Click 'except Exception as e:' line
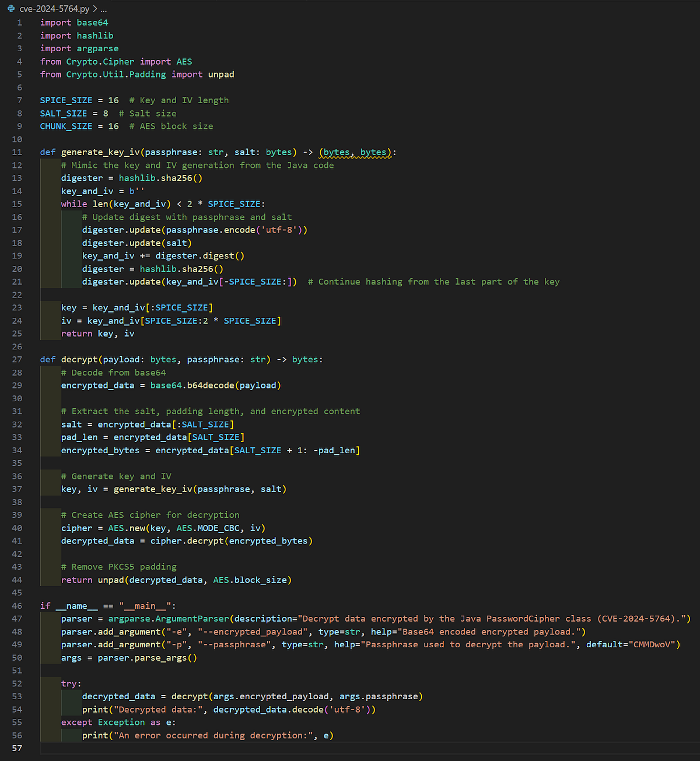This screenshot has width=700, height=761. (x=118, y=723)
